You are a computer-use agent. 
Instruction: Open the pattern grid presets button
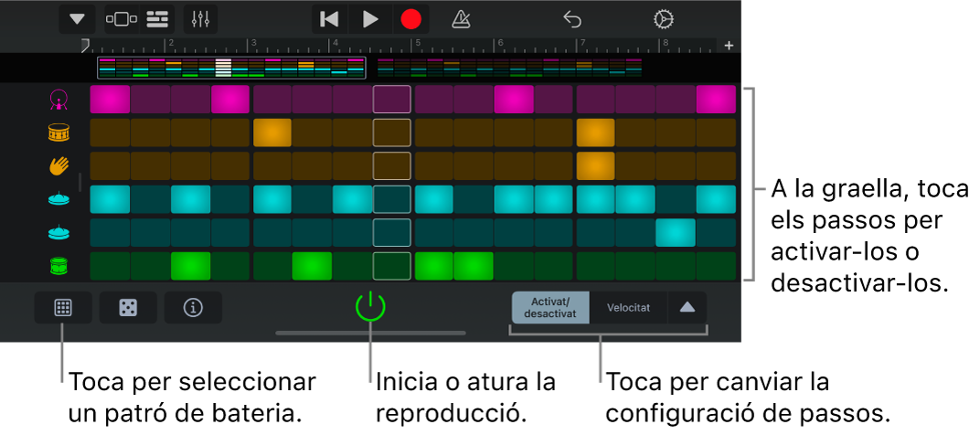63,308
